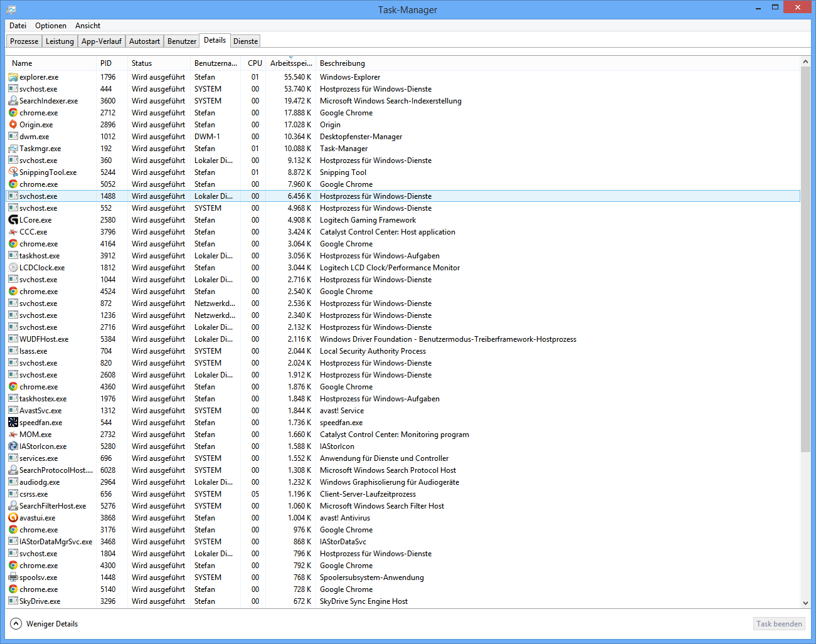Viewport: 816px width, 644px height.
Task: Click the speedfan.exe fan icon
Action: 13,423
